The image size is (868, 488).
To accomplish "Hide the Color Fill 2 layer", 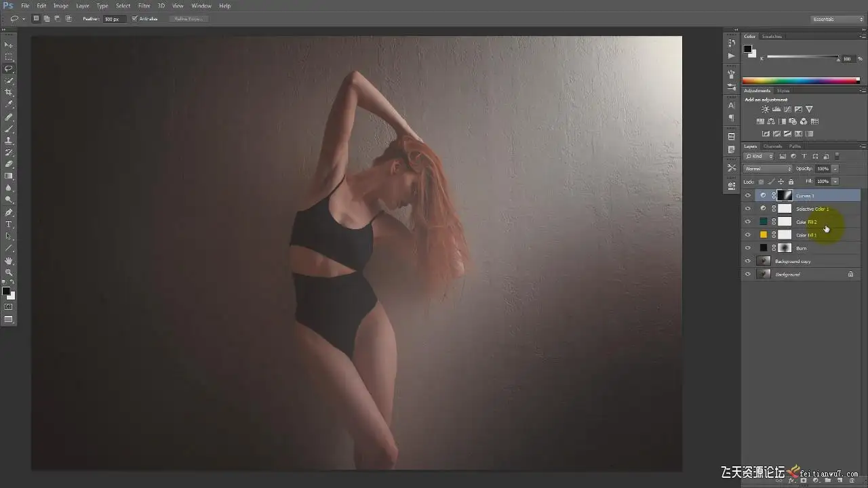I will click(748, 222).
